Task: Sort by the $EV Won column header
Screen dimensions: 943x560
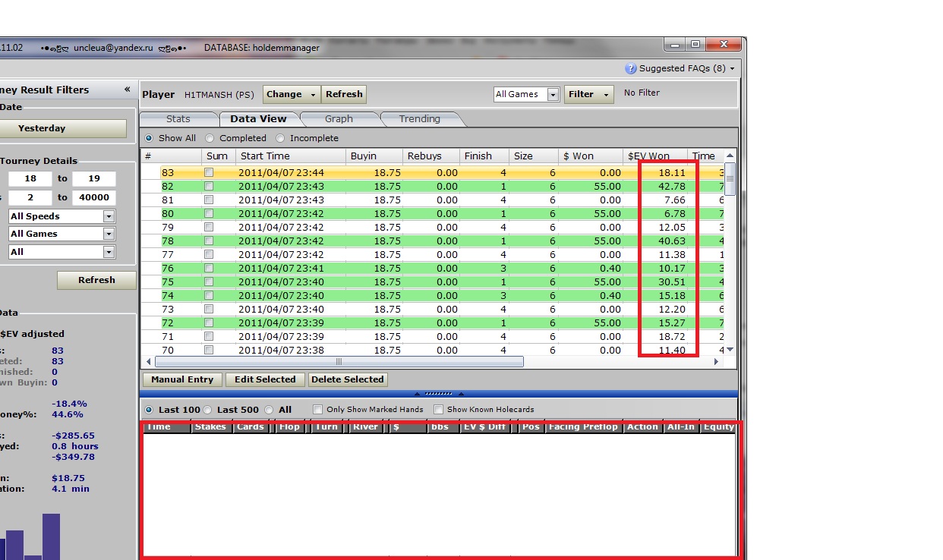Action: pos(648,156)
